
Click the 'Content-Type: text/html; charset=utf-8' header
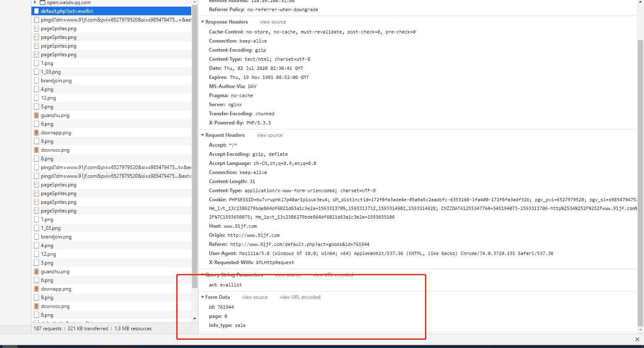[260, 59]
